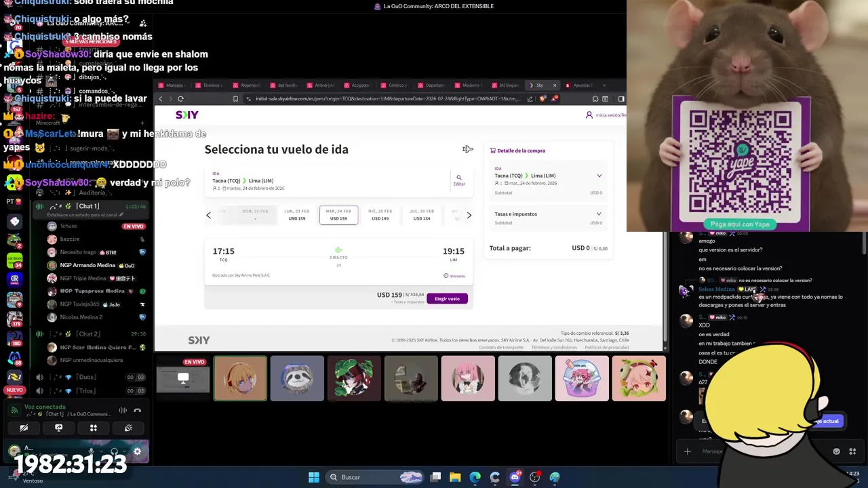Image resolution: width=868 pixels, height=488 pixels.
Task: Show later dates with right arrow
Action: click(469, 215)
